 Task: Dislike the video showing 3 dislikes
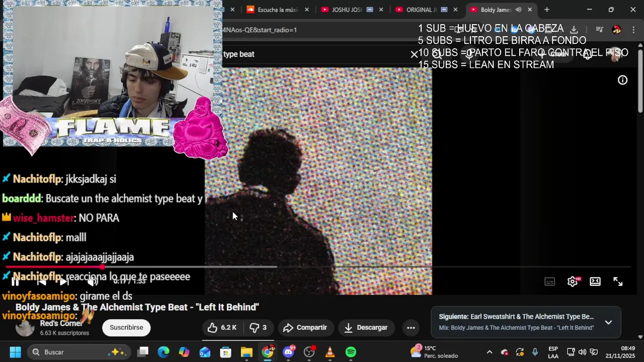(258, 327)
